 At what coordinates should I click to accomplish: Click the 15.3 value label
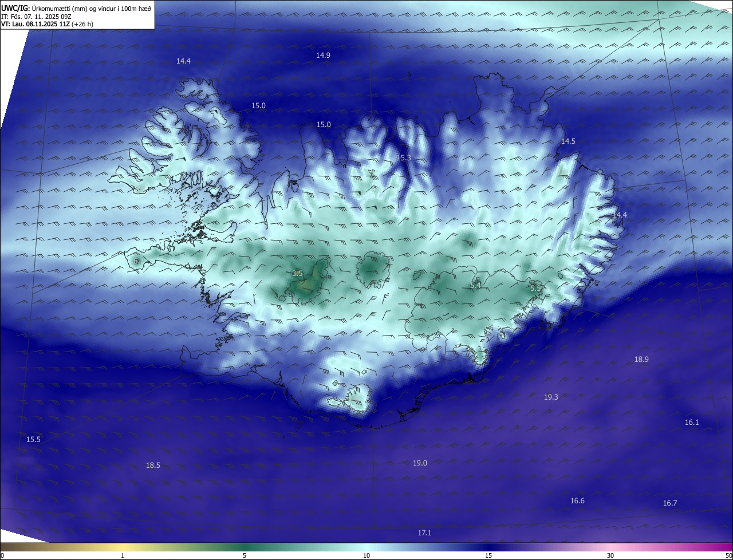coord(404,158)
